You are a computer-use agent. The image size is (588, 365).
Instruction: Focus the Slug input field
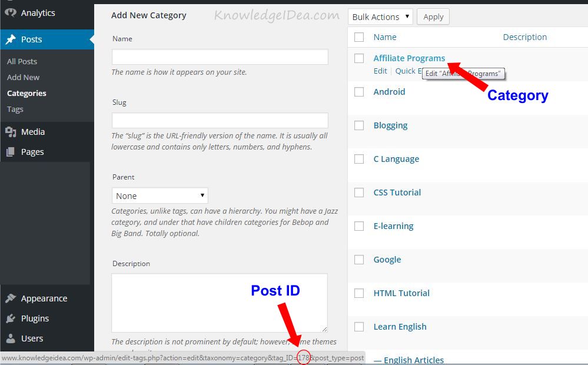pos(220,121)
